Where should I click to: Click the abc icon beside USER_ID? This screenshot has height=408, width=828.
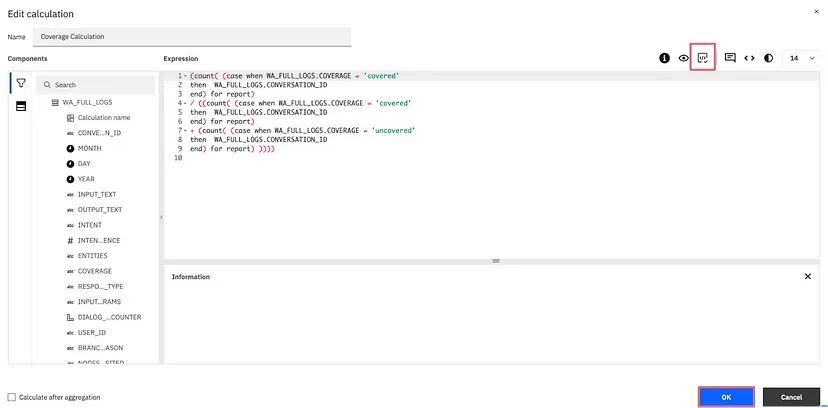pyautogui.click(x=70, y=333)
